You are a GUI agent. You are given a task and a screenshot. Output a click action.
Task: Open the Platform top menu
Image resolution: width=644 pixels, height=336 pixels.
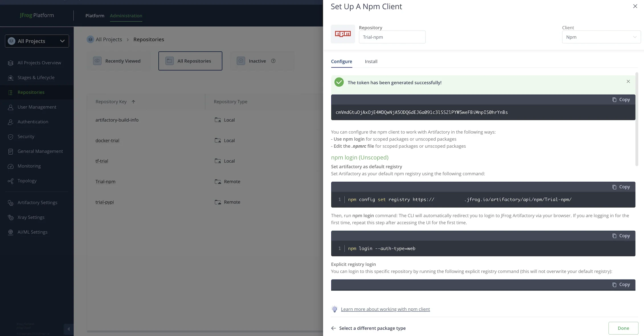tap(95, 16)
